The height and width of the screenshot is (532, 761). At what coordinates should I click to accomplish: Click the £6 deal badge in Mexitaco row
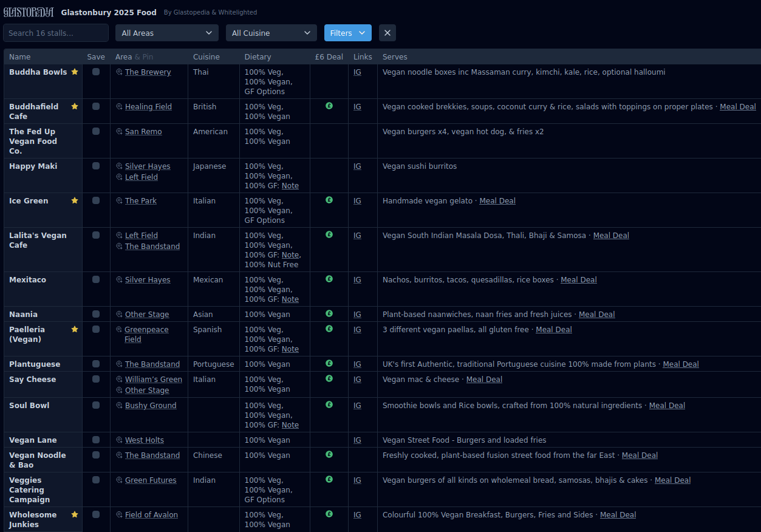click(329, 279)
